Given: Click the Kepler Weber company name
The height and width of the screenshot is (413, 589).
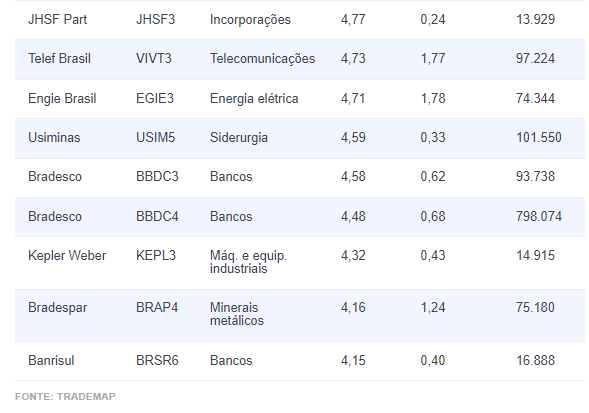Looking at the screenshot, I should [x=67, y=256].
